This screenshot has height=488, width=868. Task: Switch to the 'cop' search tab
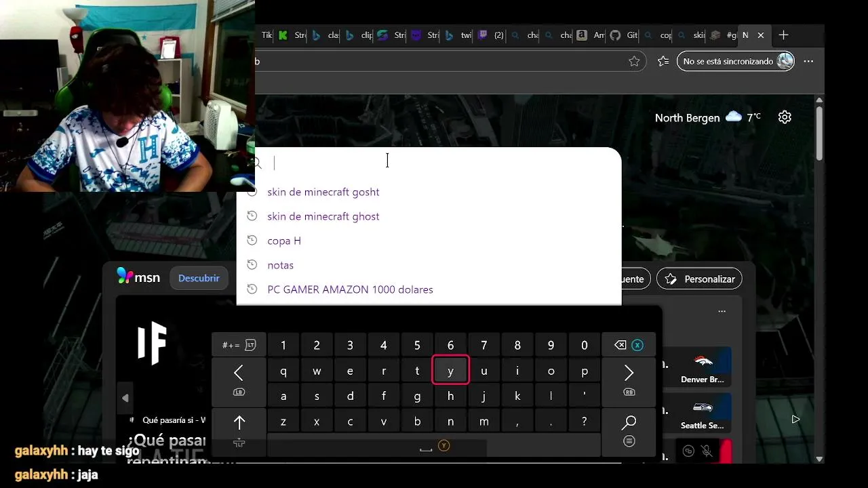pyautogui.click(x=658, y=35)
